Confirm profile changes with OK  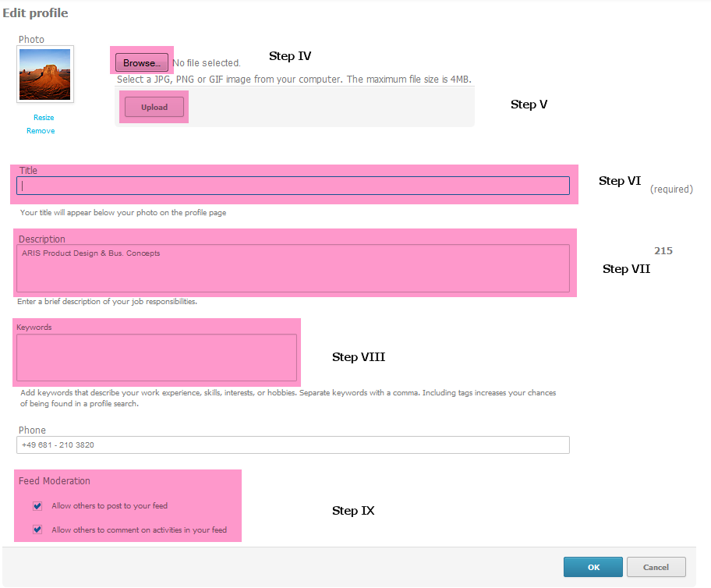coord(593,567)
